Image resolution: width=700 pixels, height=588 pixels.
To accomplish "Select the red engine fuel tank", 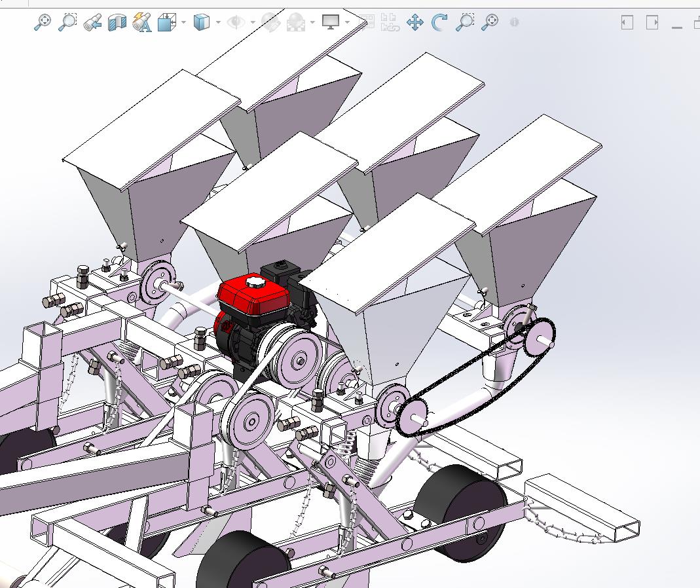I will click(x=253, y=295).
